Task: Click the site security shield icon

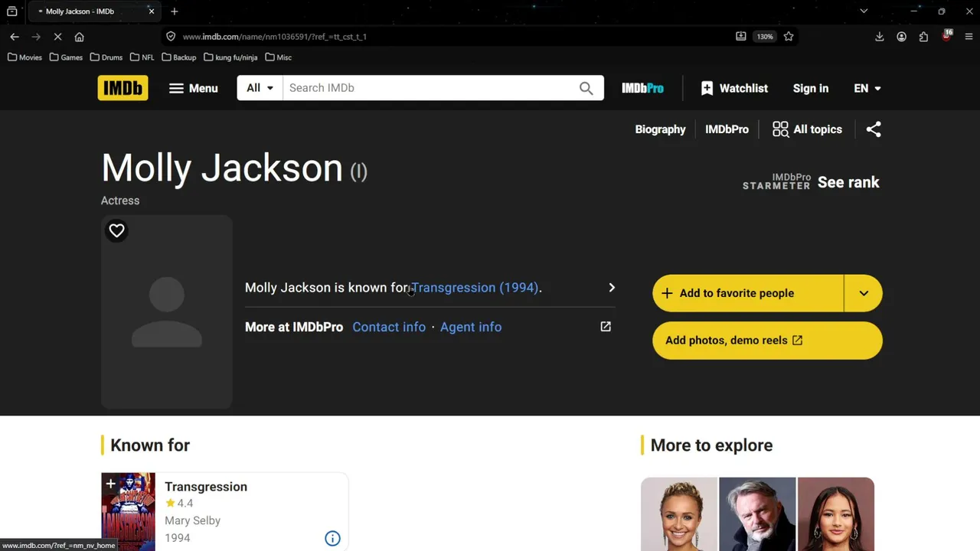Action: click(x=171, y=37)
